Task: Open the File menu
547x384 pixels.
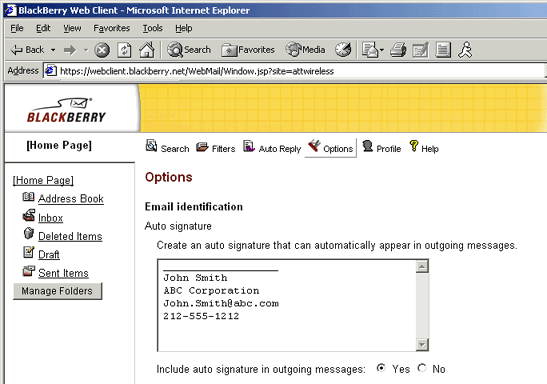Action: (17, 28)
